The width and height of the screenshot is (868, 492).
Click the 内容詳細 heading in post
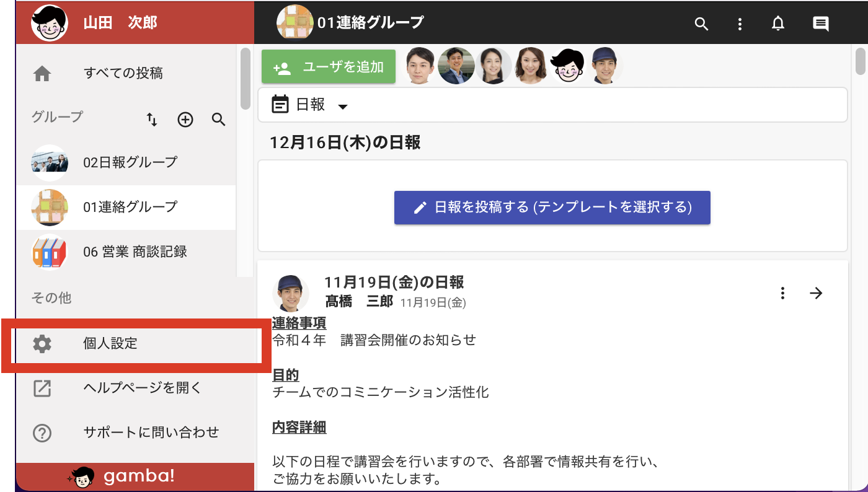[x=299, y=428]
